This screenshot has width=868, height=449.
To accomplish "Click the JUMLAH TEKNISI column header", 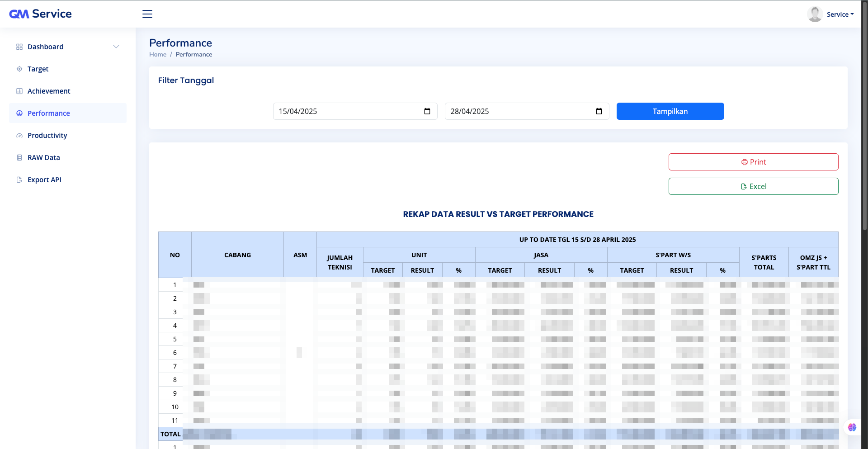I will pyautogui.click(x=340, y=262).
